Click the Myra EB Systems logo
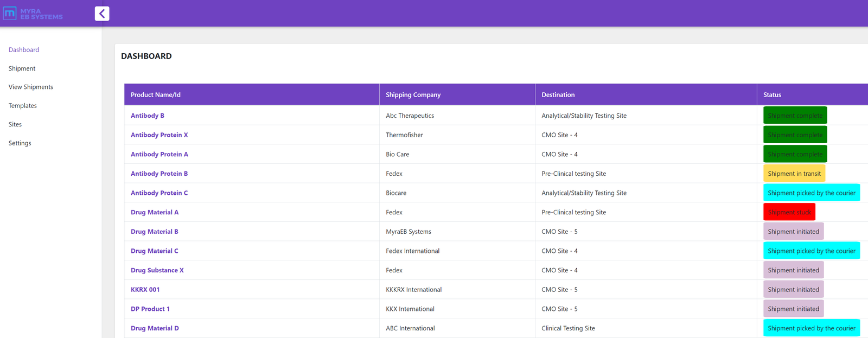 pyautogui.click(x=33, y=14)
